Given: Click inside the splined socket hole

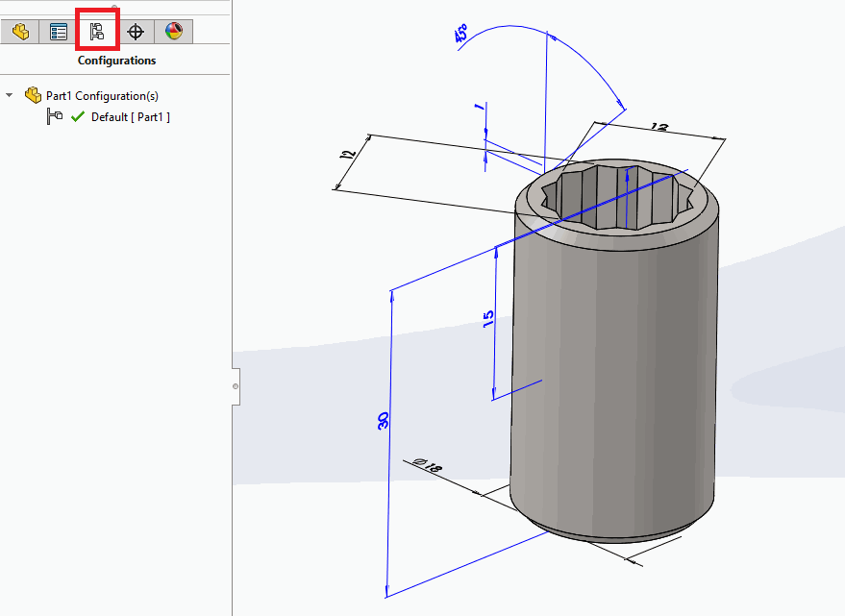Looking at the screenshot, I should pos(615,200).
